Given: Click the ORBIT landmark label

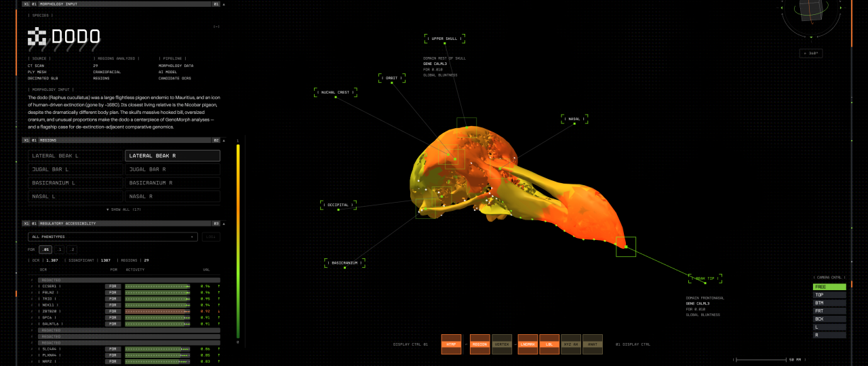Looking at the screenshot, I should [x=392, y=78].
